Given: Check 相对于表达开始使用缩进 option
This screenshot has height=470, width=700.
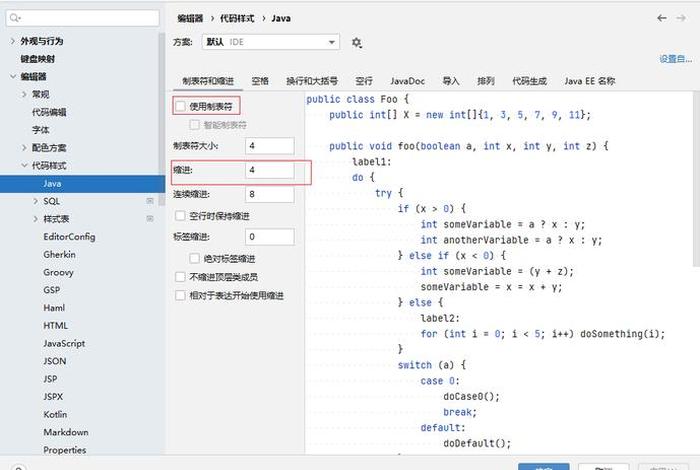Looking at the screenshot, I should pos(180,295).
